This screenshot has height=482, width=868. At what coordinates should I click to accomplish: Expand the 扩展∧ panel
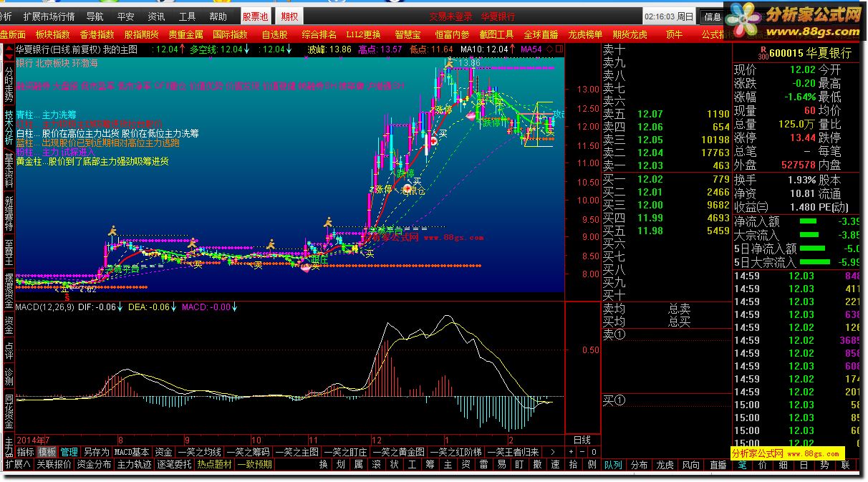(x=18, y=464)
